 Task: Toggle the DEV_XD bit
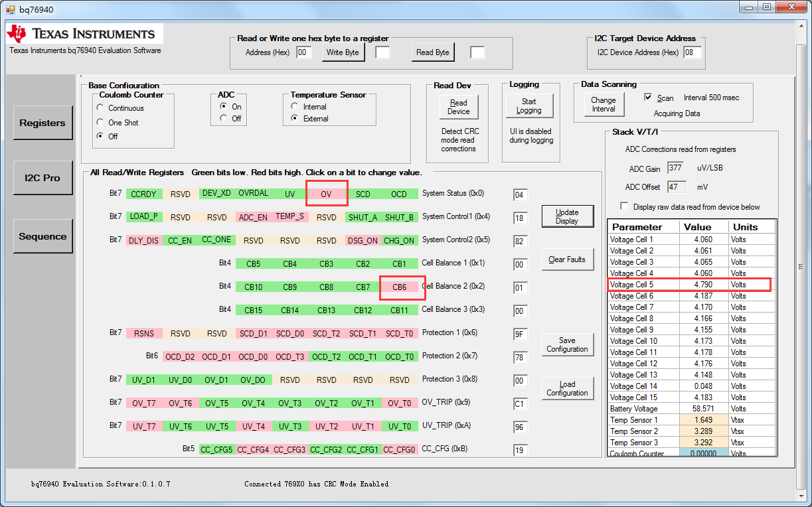217,193
